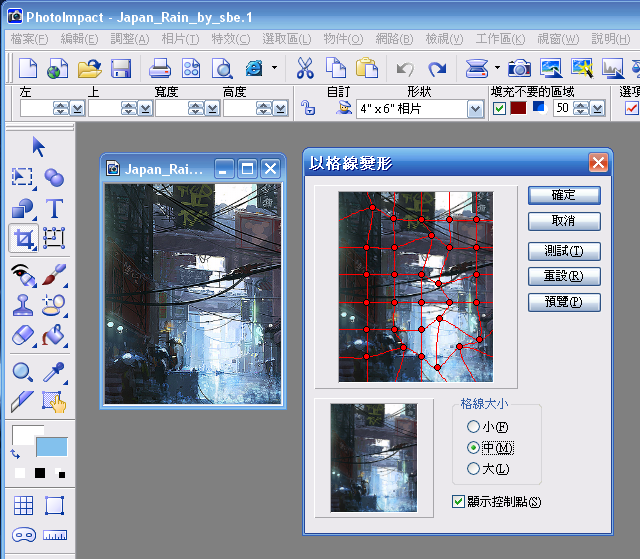This screenshot has height=559, width=640.
Task: Open the opacity 50 dropdown arrow
Action: point(597,109)
